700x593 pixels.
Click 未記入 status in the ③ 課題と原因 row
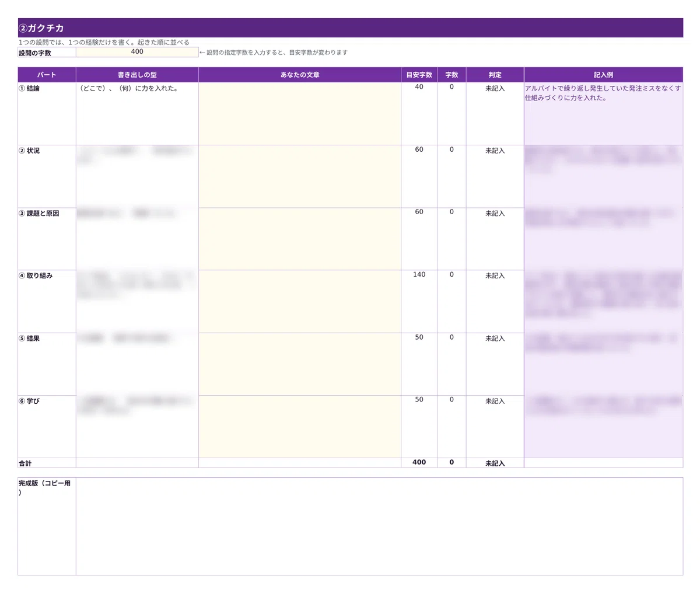pyautogui.click(x=495, y=214)
